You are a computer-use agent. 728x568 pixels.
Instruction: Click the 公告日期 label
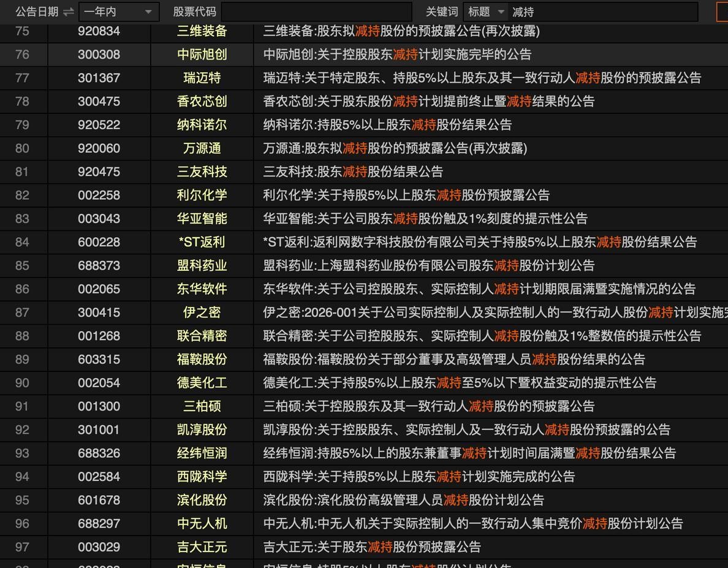[x=37, y=12]
